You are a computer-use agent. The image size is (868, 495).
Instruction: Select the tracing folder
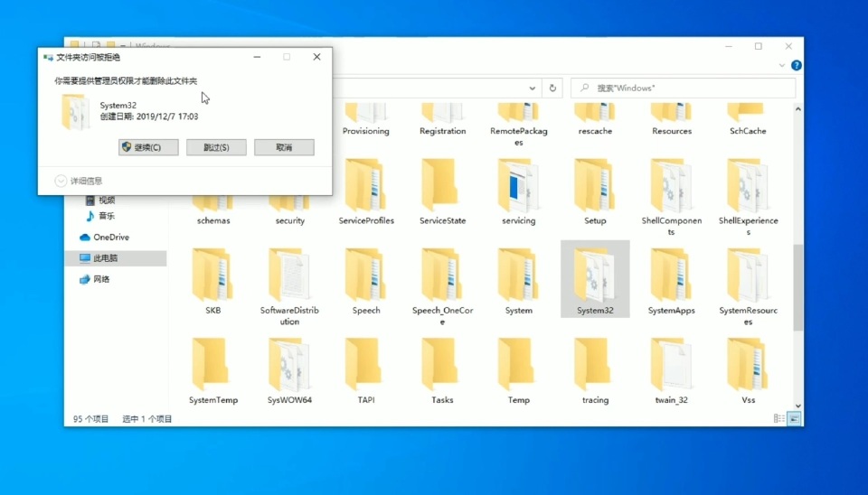(595, 371)
